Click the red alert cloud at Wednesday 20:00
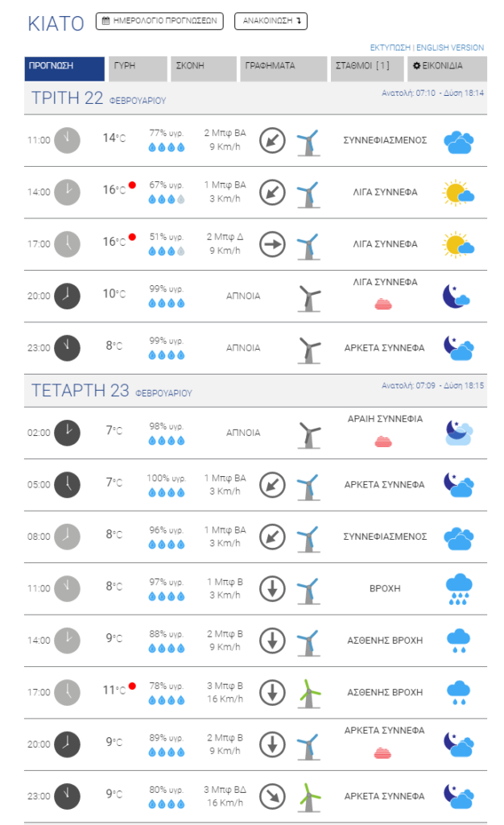Viewport: 504px width, 825px height. click(x=382, y=753)
